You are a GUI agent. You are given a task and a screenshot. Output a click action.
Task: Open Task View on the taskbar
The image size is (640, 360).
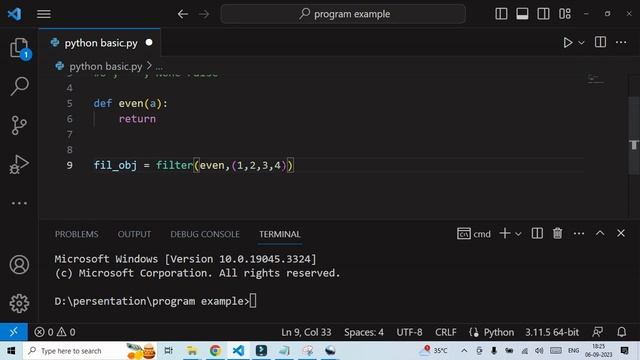coord(168,351)
